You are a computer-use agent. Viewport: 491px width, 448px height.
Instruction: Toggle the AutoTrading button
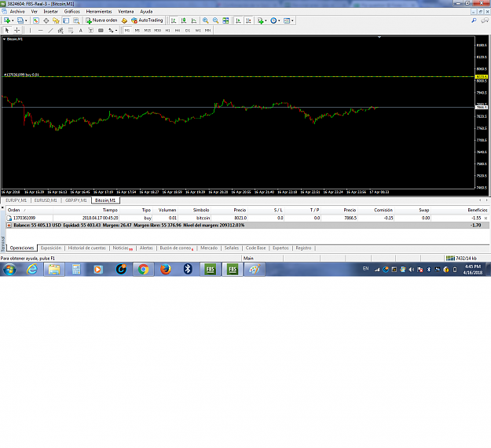[x=147, y=20]
